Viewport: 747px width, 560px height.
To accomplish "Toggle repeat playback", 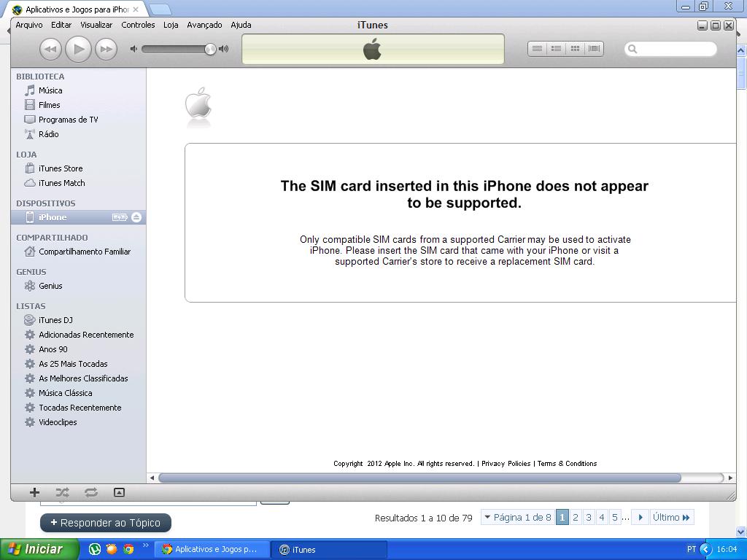I will [91, 492].
